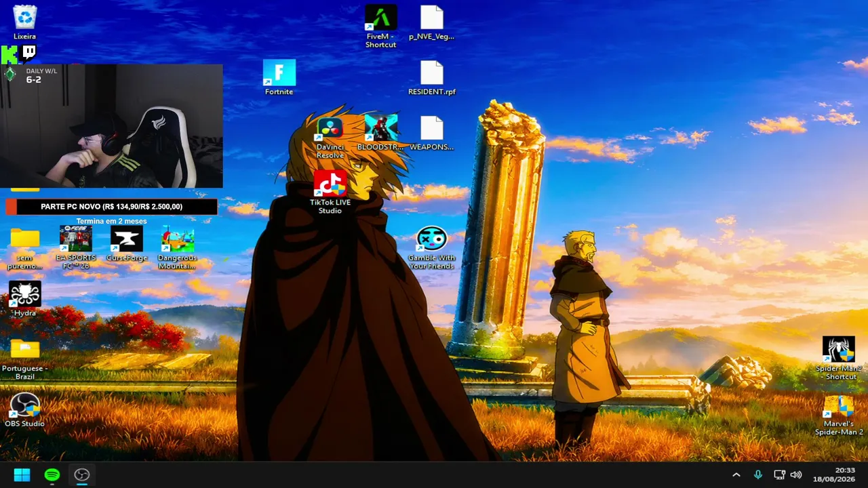
Task: Launch the CurseForge desktop icon
Action: tap(127, 244)
